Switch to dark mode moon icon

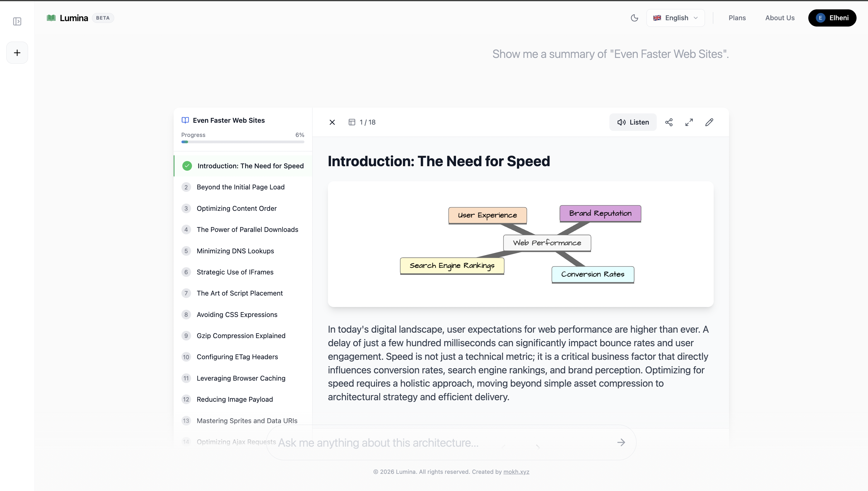tap(634, 18)
